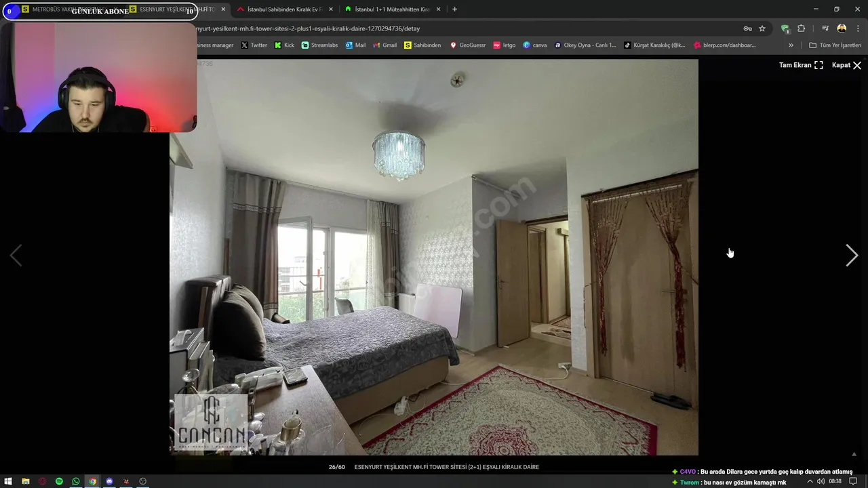The height and width of the screenshot is (488, 868).
Task: Close the photo gallery with Kapat
Action: pos(846,65)
